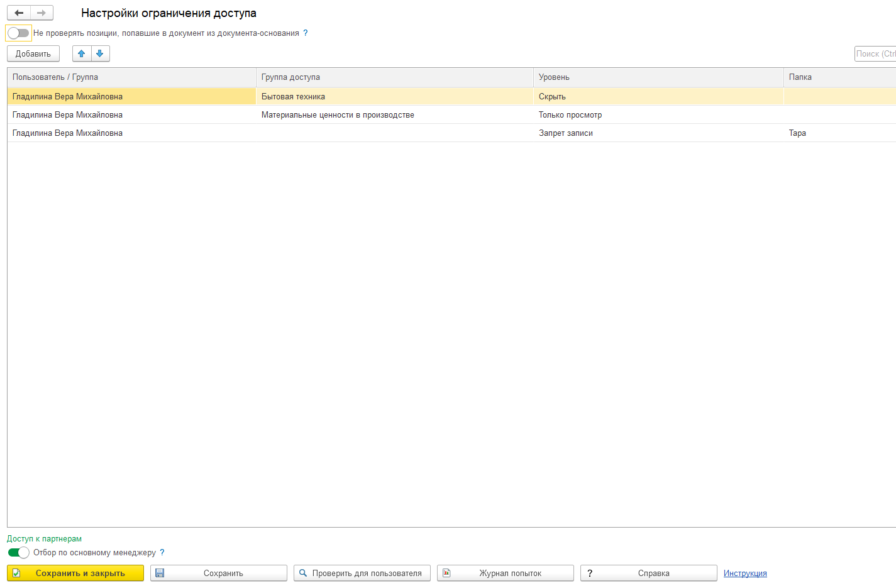Select the 'Тара' folder cell
The height and width of the screenshot is (588, 896).
click(840, 133)
